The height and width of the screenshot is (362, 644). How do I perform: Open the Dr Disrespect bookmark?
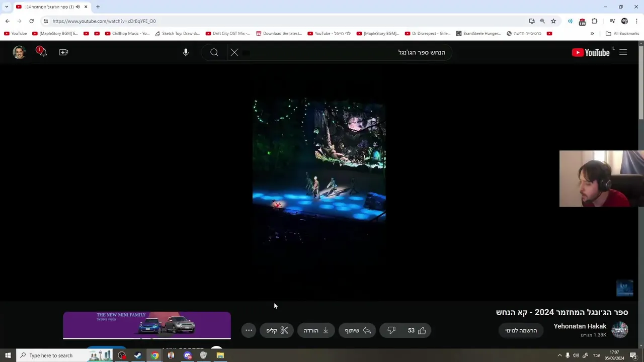(428, 33)
